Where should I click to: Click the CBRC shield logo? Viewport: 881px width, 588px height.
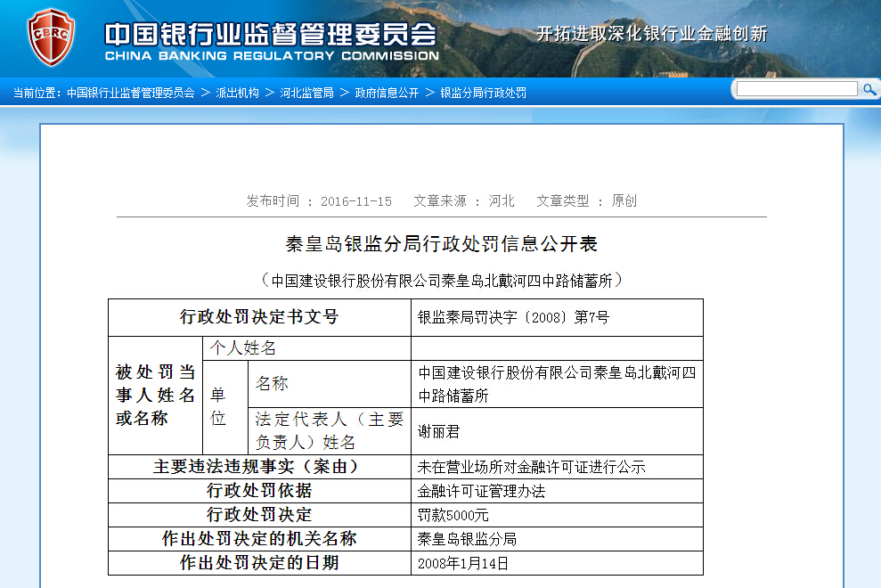(51, 37)
